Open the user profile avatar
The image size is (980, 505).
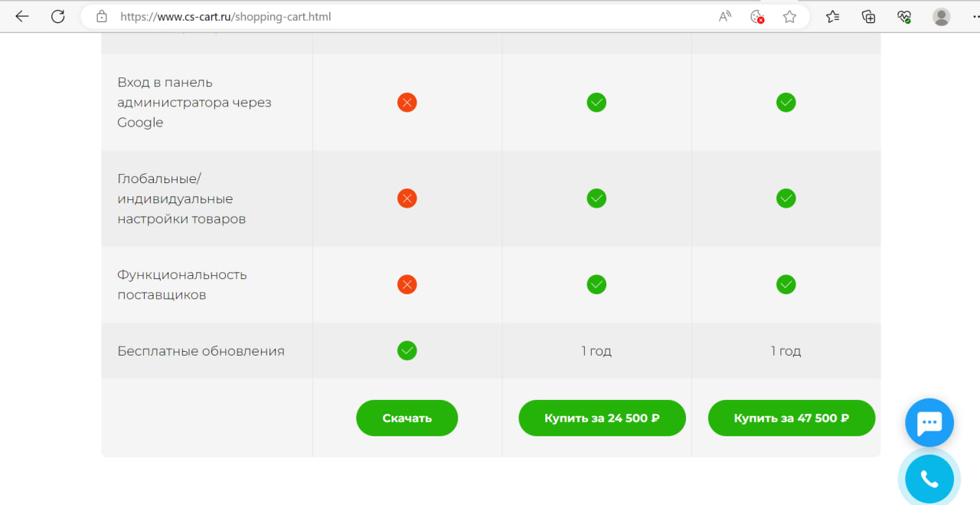coord(941,16)
